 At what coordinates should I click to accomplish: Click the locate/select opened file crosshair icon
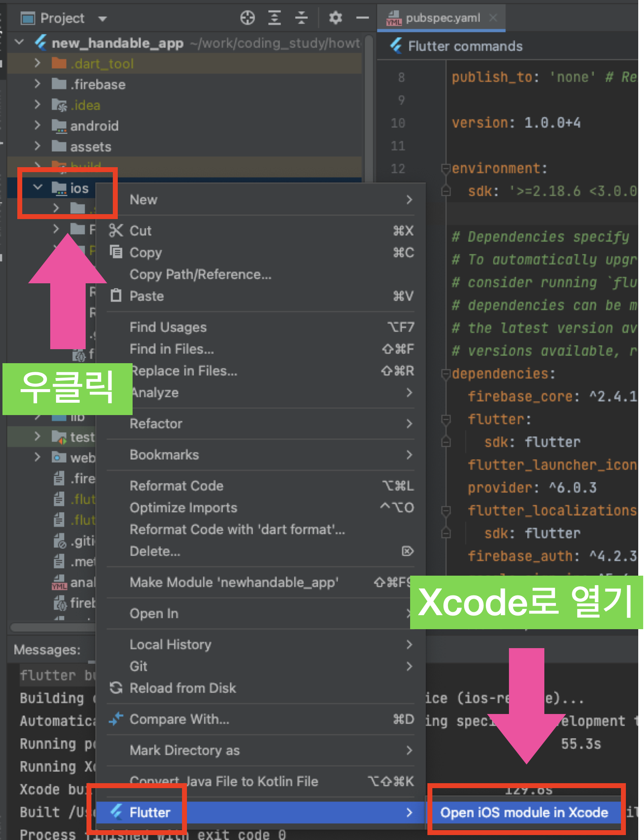[x=247, y=18]
